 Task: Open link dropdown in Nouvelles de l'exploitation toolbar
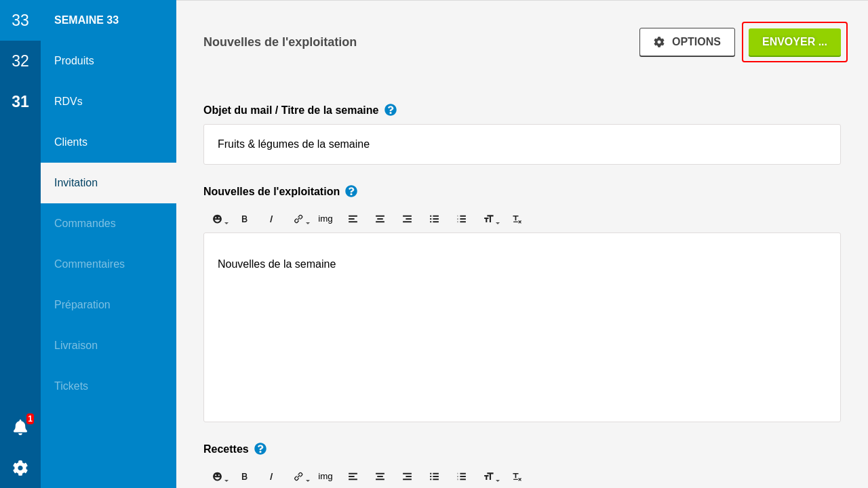click(300, 219)
